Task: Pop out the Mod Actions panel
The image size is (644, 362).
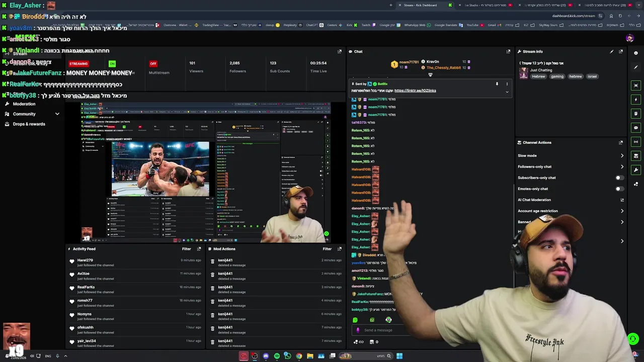Action: [x=340, y=249]
